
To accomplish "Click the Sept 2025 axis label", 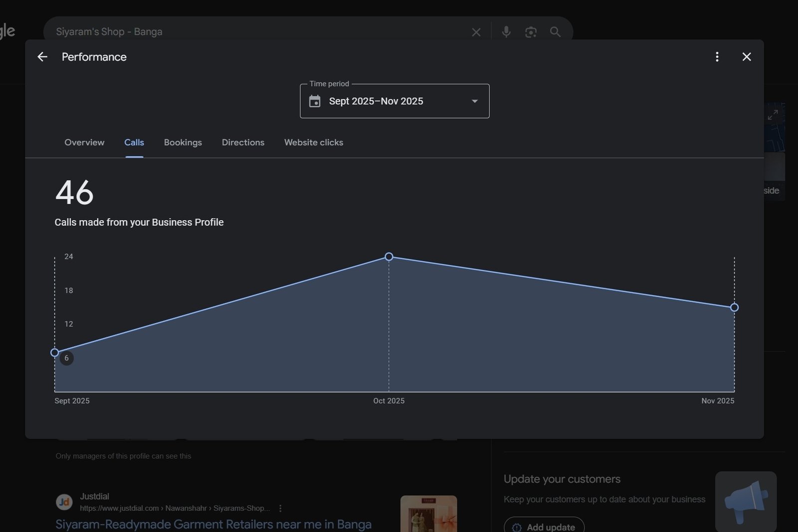I will click(72, 401).
